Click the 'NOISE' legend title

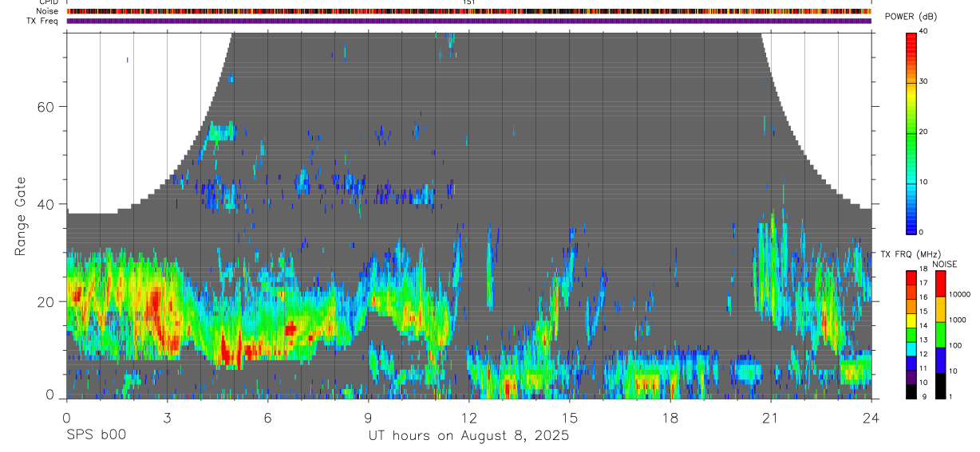click(x=944, y=264)
